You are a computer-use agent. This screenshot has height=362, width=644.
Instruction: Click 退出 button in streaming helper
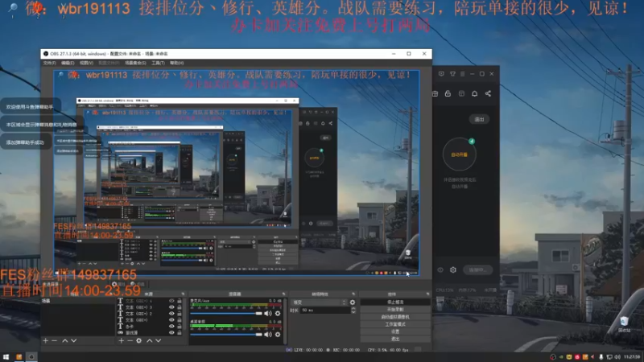(x=479, y=119)
